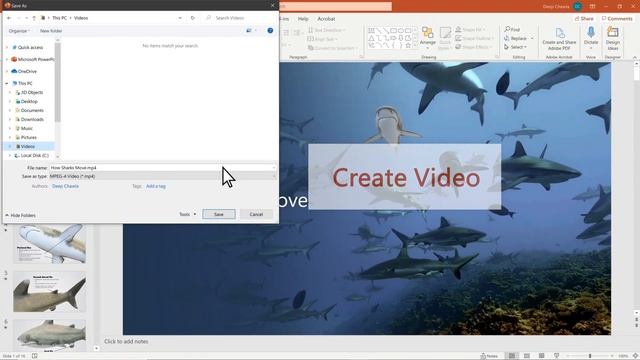Click Align Text option
The image size is (640, 360).
(x=322, y=39)
